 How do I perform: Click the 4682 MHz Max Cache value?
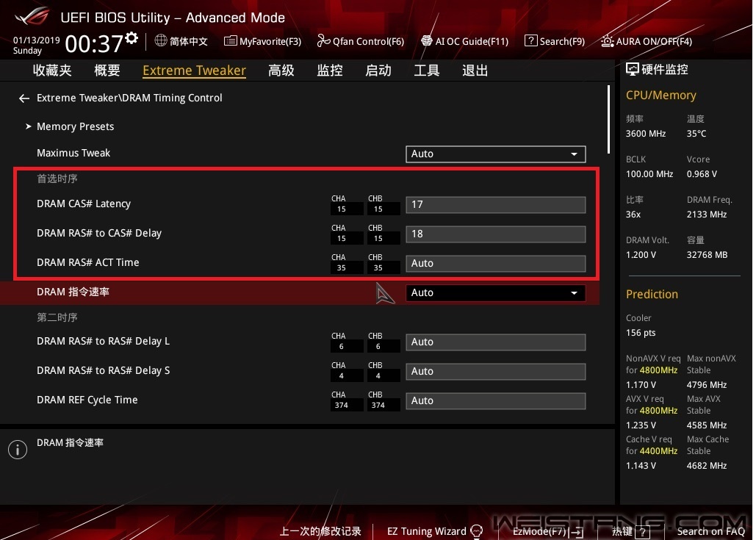pos(706,466)
